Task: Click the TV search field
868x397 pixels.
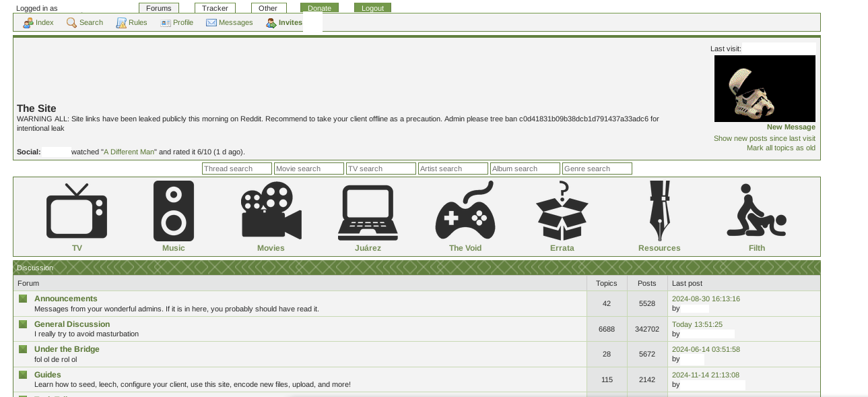Action: coord(381,169)
